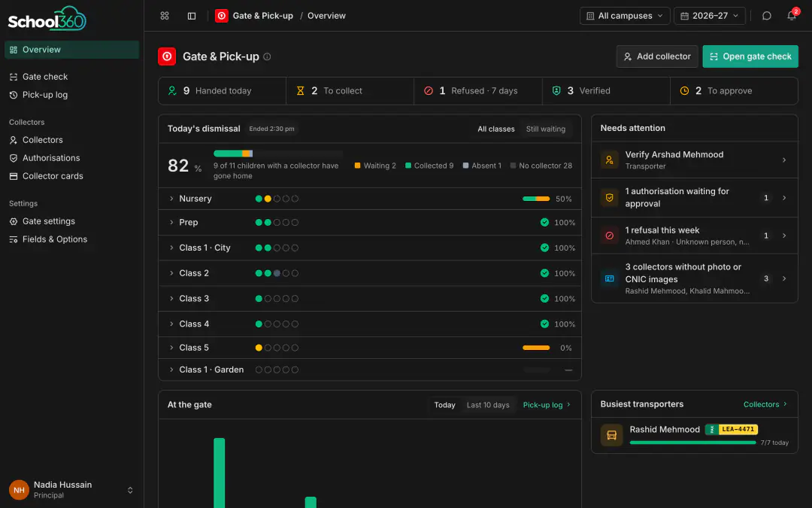Go to Gate check in sidebar
This screenshot has height=508, width=812.
(71, 77)
